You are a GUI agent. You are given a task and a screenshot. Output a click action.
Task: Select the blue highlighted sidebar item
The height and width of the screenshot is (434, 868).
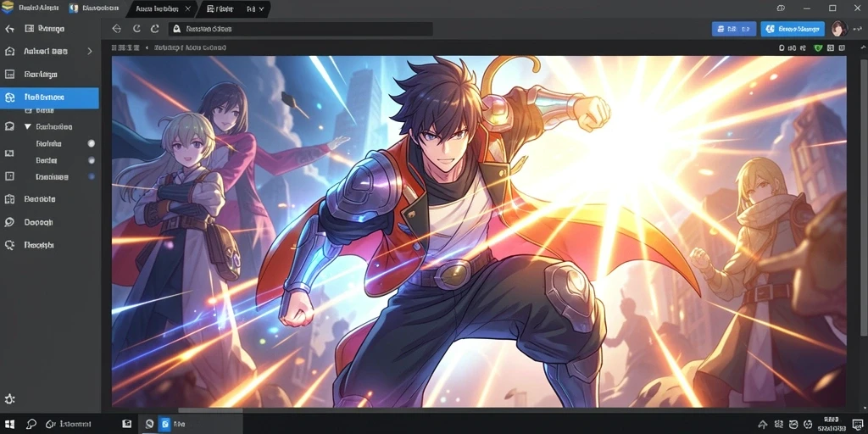pyautogui.click(x=49, y=97)
